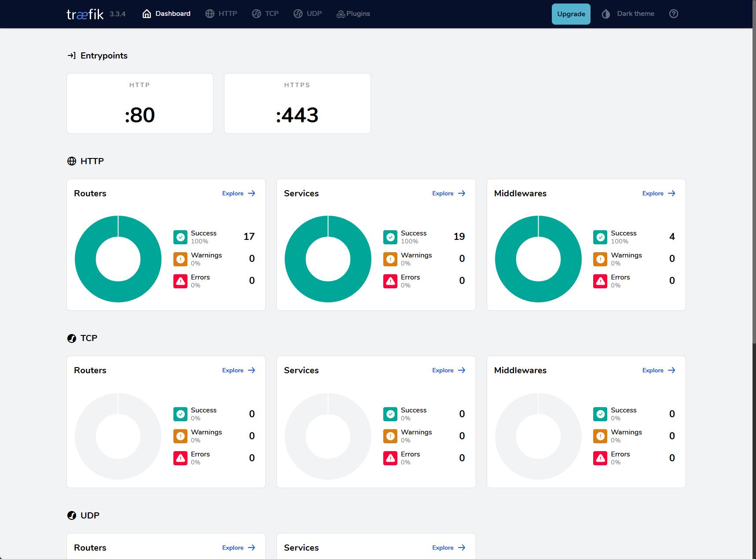Click HTTP Services Success check icon
756x559 pixels.
(x=390, y=237)
